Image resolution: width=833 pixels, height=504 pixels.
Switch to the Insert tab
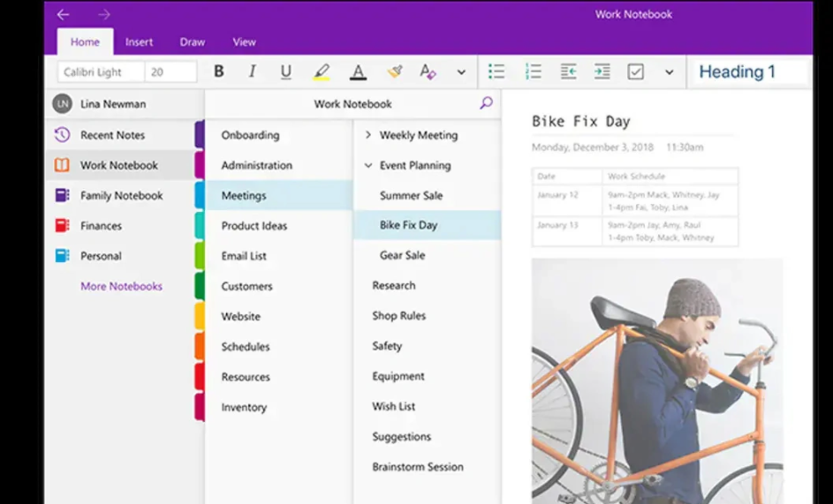click(140, 42)
